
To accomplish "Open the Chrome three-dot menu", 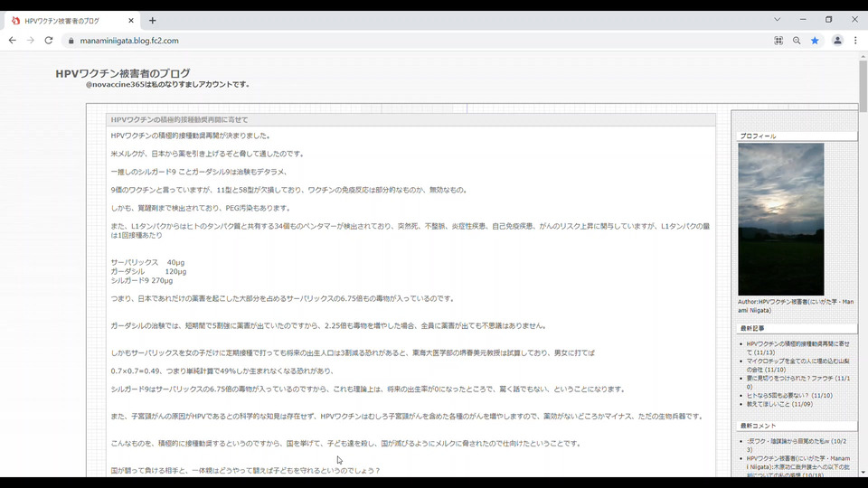I will tap(855, 41).
